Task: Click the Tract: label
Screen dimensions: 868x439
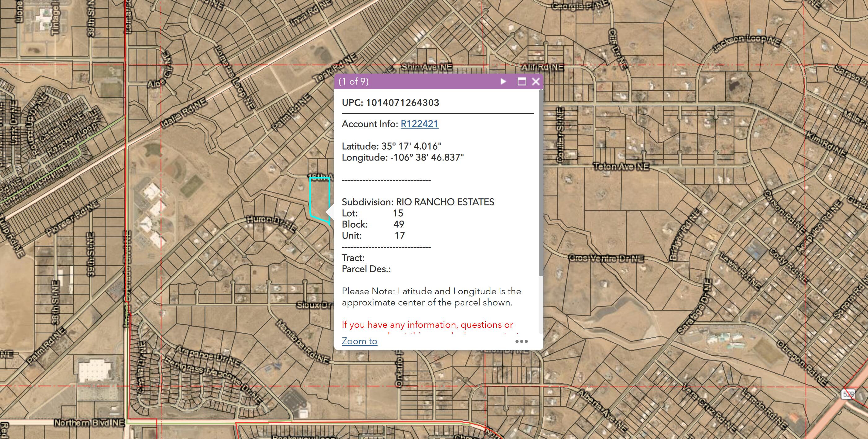Action: pyautogui.click(x=353, y=258)
